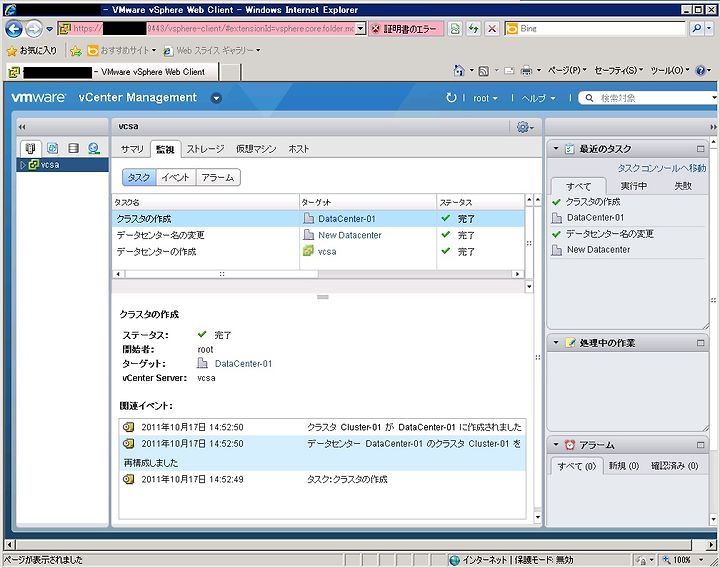720x568 pixels.
Task: Click the vSphere refresh icon
Action: click(451, 97)
